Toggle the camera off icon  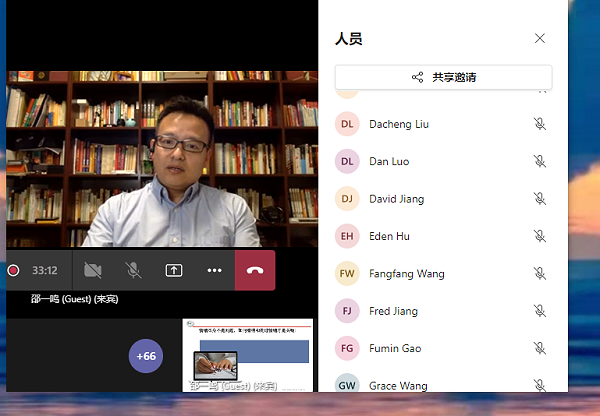coord(93,270)
